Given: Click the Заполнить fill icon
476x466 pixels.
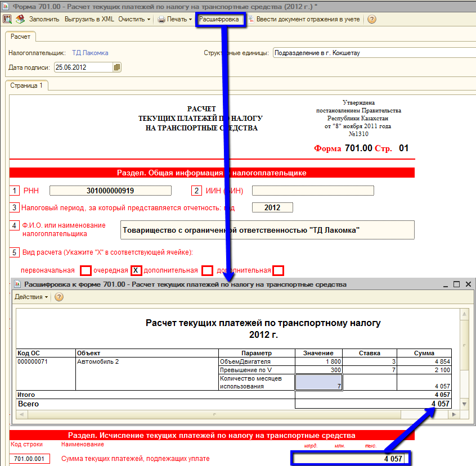Looking at the screenshot, I should 20,19.
